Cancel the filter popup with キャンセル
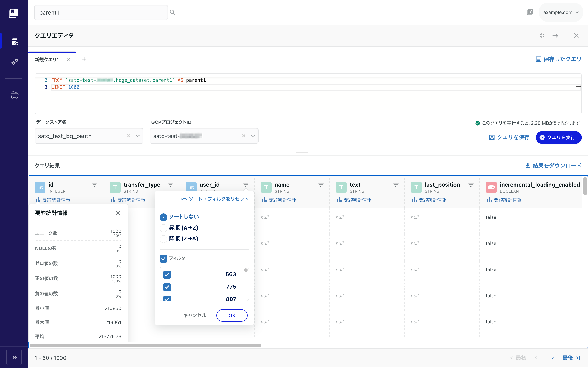The image size is (588, 368). pos(195,315)
